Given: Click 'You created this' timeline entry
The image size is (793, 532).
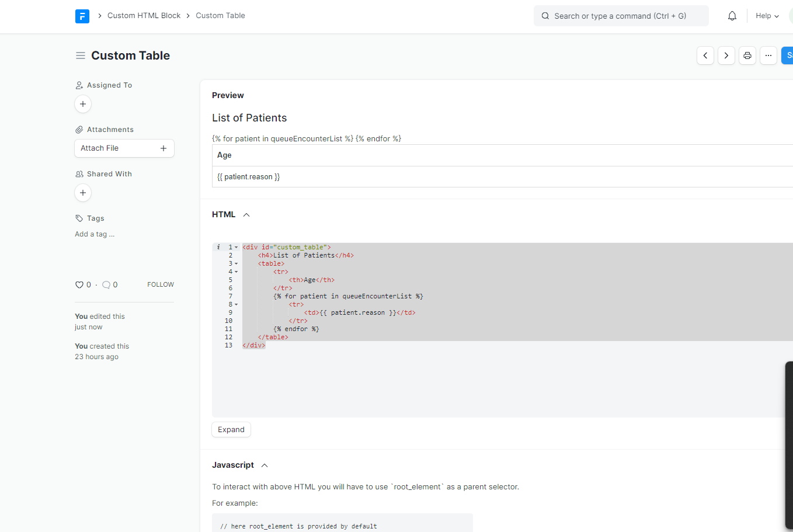Looking at the screenshot, I should click(102, 352).
